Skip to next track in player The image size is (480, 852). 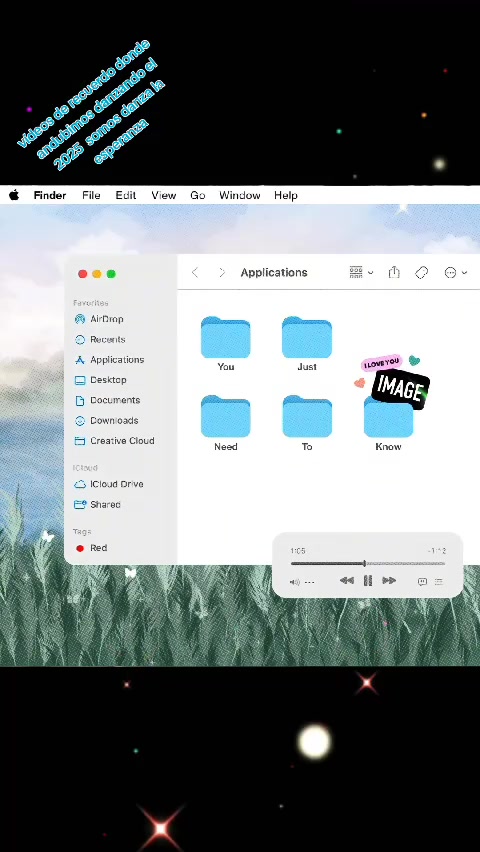tap(389, 581)
